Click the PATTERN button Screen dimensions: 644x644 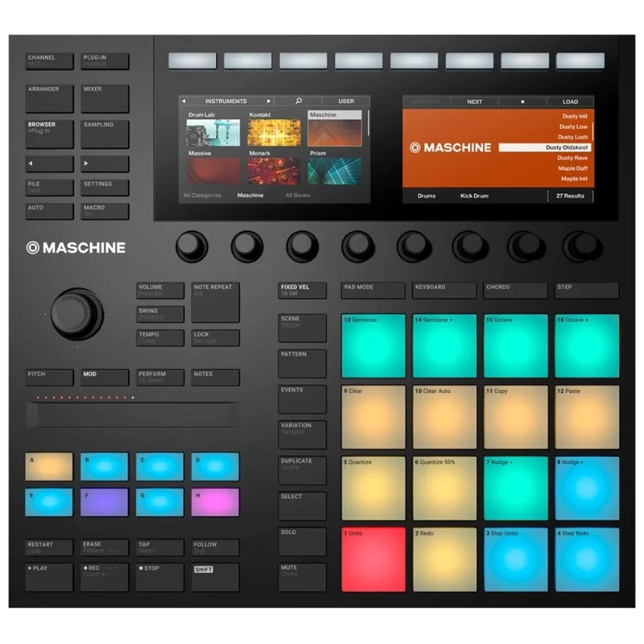pos(303,364)
